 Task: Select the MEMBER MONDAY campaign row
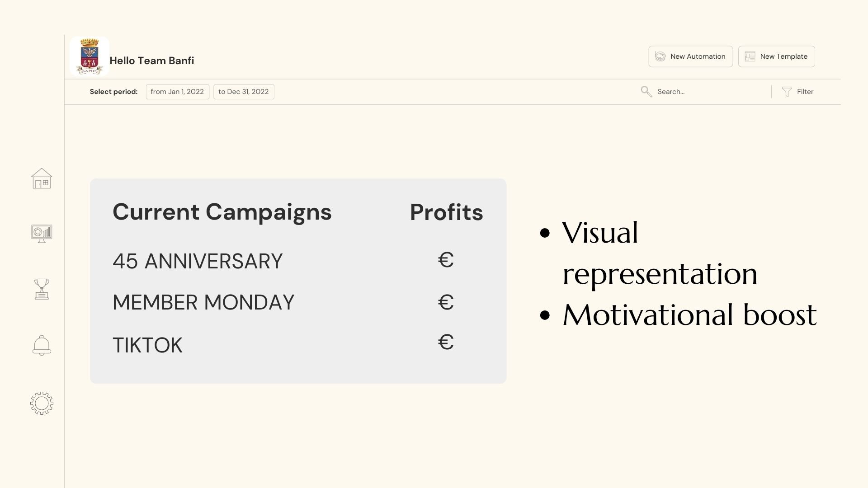click(298, 302)
